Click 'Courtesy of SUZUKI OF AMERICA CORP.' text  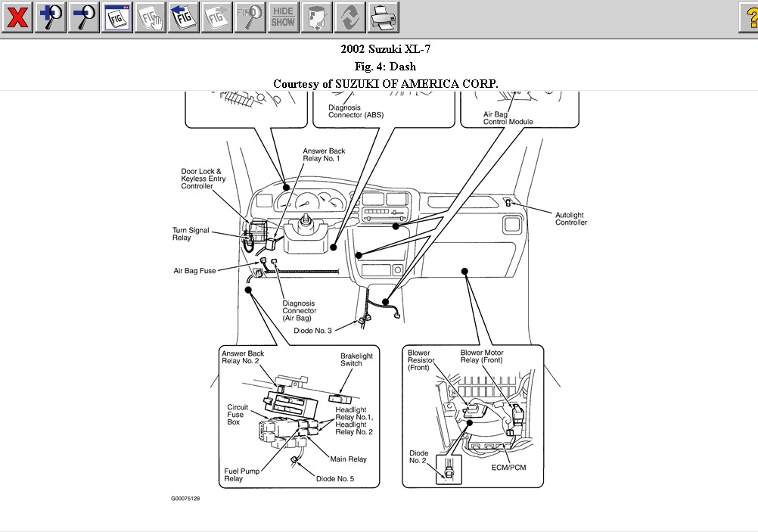click(x=385, y=84)
